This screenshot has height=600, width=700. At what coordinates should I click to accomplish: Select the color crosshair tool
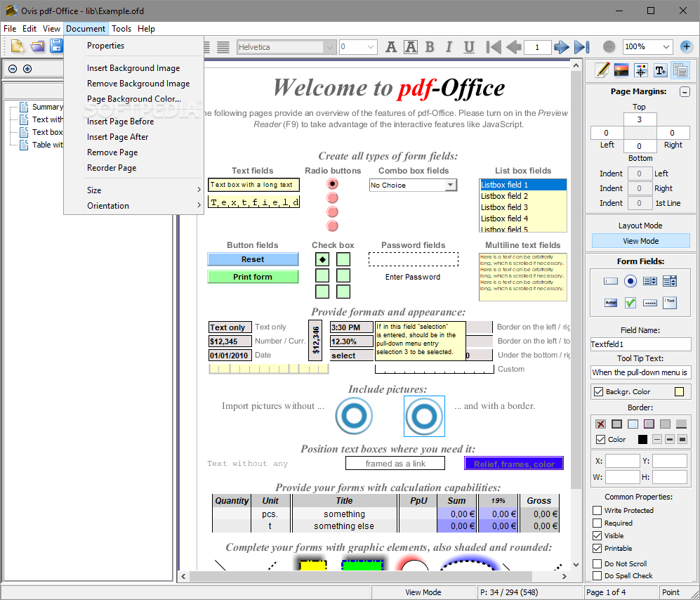click(640, 70)
